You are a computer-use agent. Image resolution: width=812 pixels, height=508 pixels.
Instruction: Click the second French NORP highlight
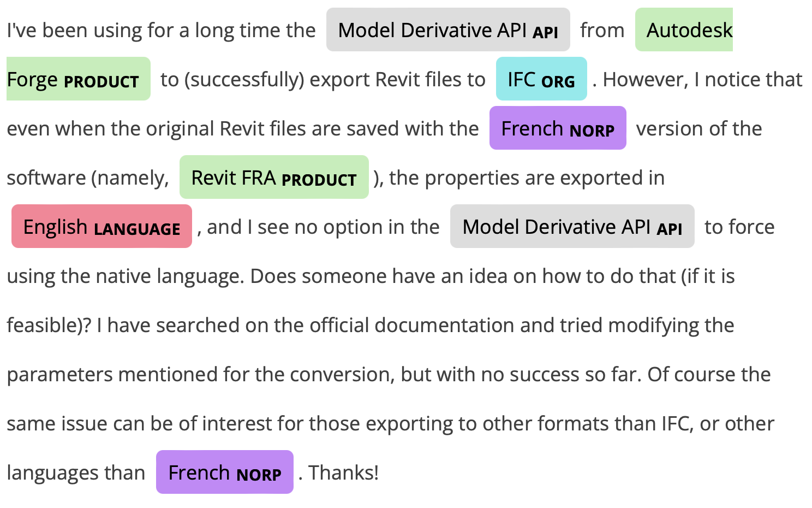(224, 472)
